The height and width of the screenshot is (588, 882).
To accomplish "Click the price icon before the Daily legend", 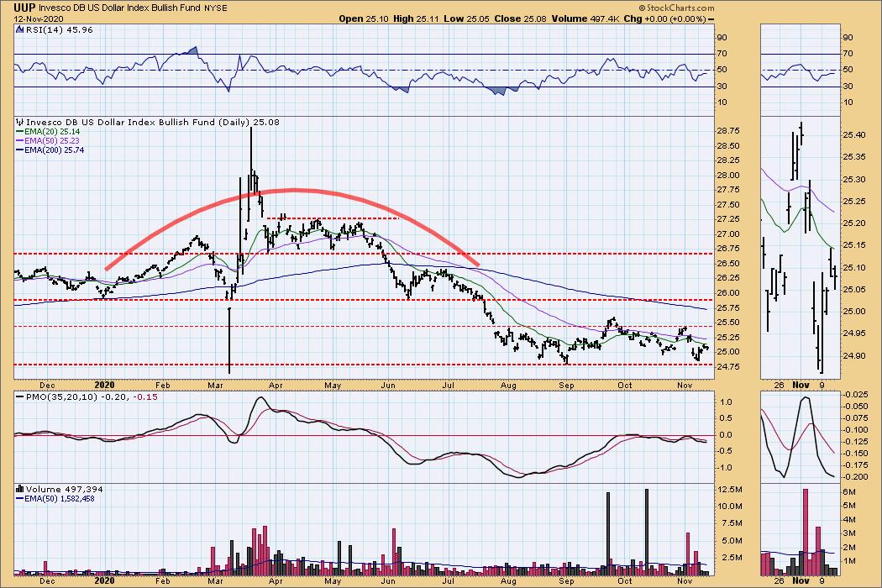I will tap(20, 122).
